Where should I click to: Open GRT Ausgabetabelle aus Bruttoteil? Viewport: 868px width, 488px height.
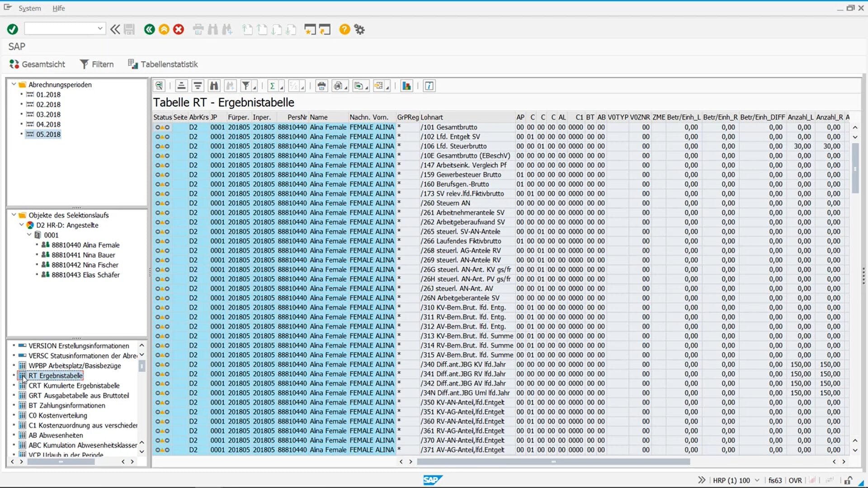[x=79, y=395]
